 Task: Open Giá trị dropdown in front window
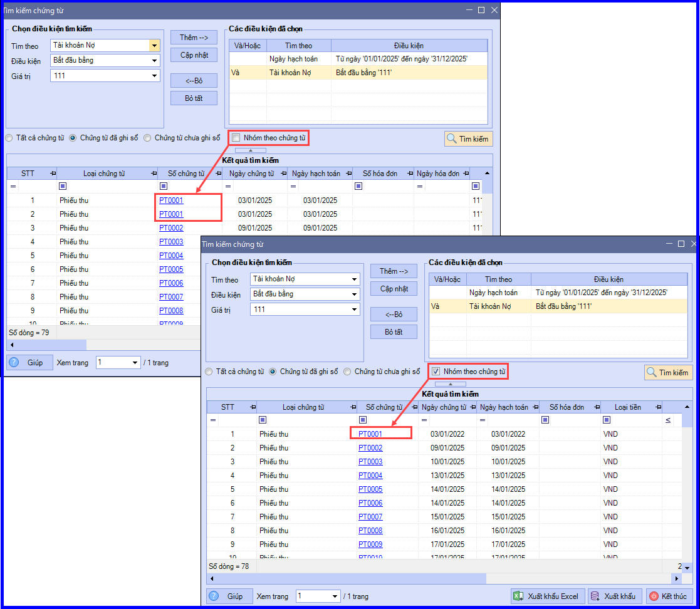(354, 310)
